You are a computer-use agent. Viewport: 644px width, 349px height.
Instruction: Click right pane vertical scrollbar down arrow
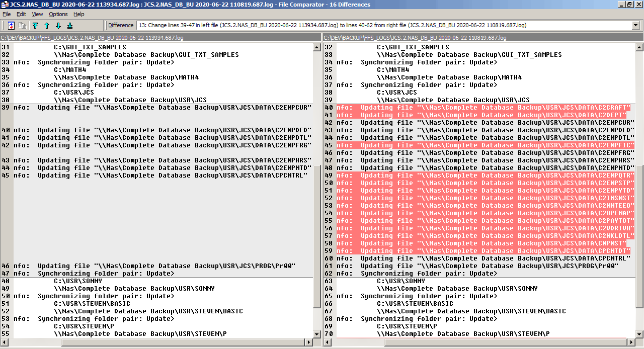click(639, 334)
